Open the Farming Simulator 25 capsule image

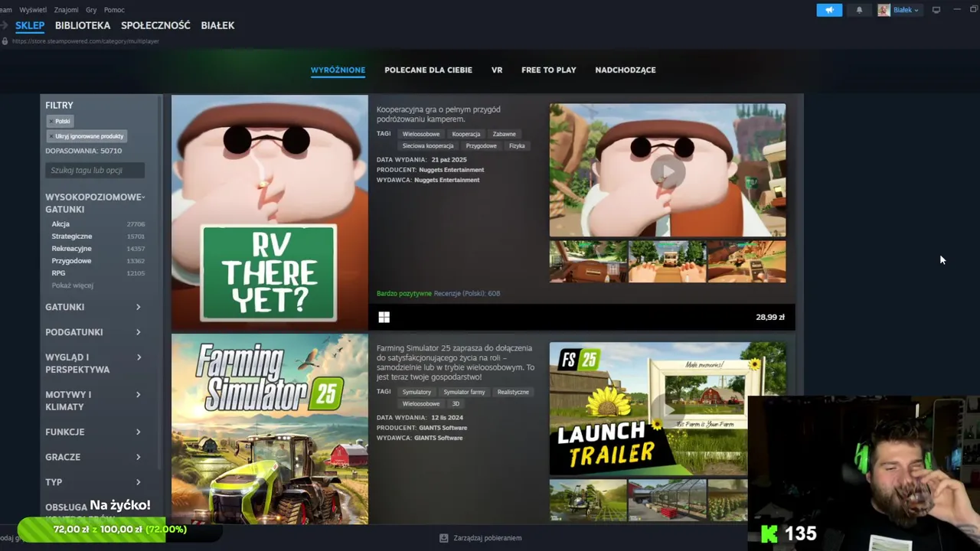(x=269, y=429)
